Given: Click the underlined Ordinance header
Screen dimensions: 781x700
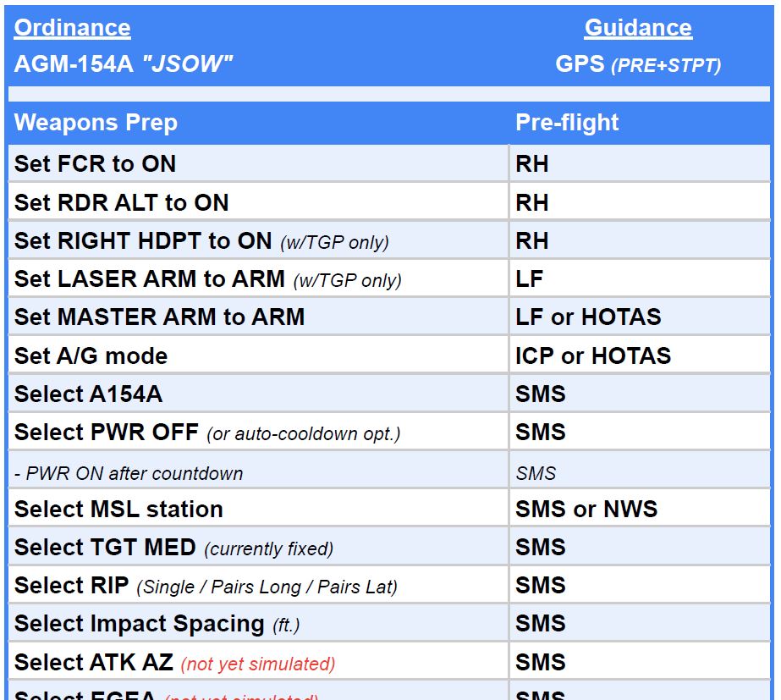Looking at the screenshot, I should pos(73,28).
